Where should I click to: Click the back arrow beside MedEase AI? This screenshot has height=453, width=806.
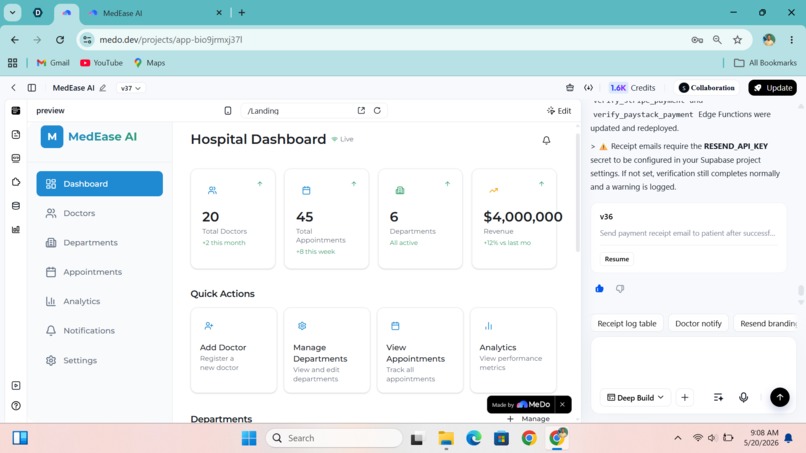(x=13, y=88)
